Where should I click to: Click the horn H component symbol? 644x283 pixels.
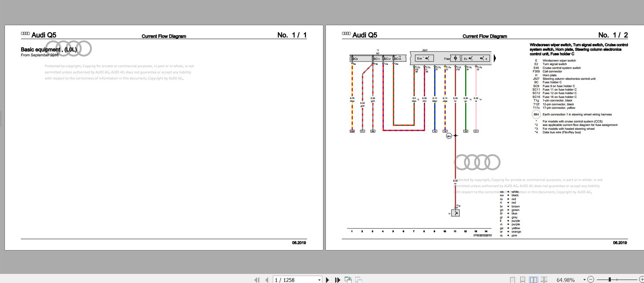455,213
